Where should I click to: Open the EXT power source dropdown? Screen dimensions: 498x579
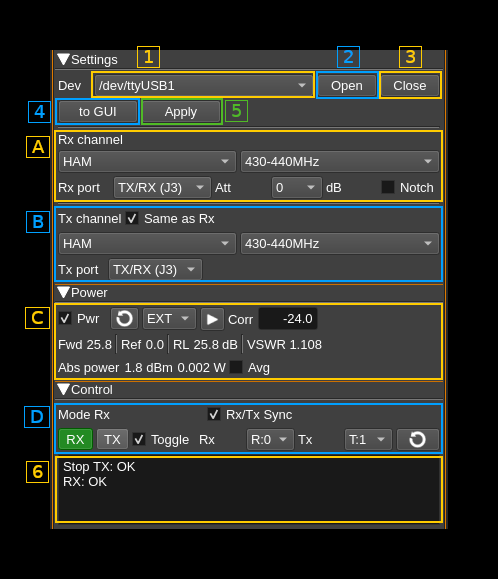pos(169,318)
